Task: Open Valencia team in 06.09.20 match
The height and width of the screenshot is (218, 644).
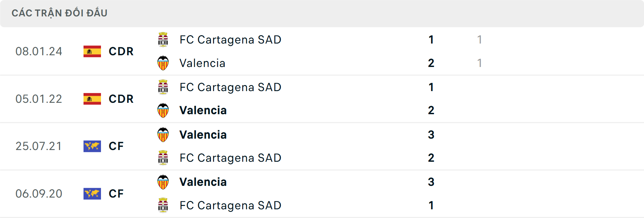Action: point(203,182)
